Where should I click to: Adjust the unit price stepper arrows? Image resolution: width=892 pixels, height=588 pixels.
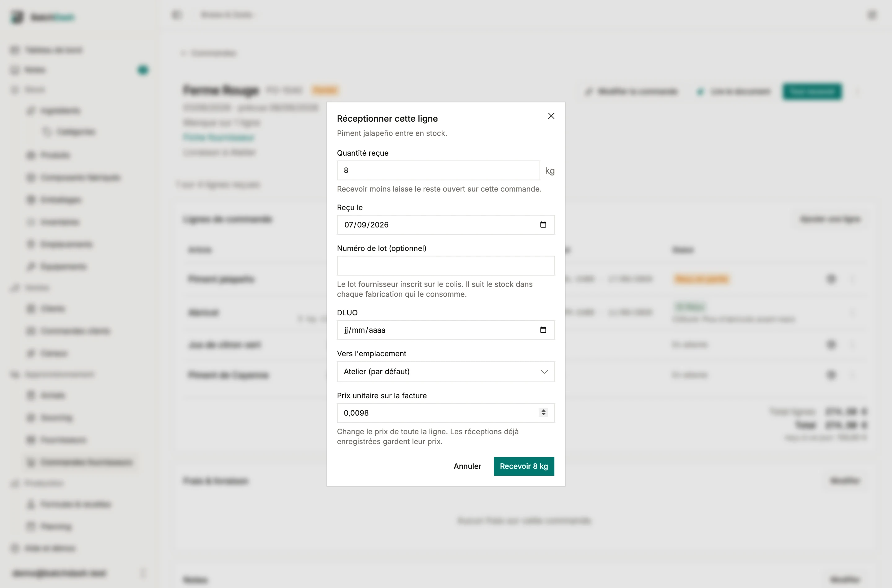point(543,413)
